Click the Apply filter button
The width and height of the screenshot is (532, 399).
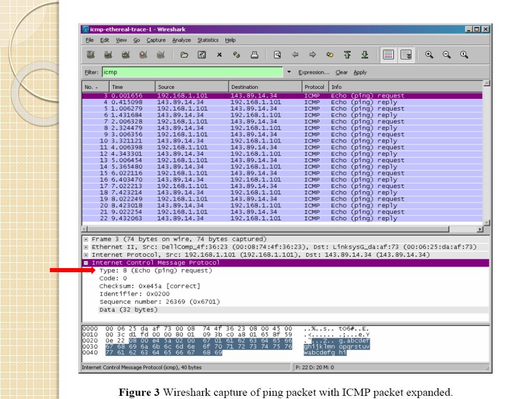click(x=360, y=72)
